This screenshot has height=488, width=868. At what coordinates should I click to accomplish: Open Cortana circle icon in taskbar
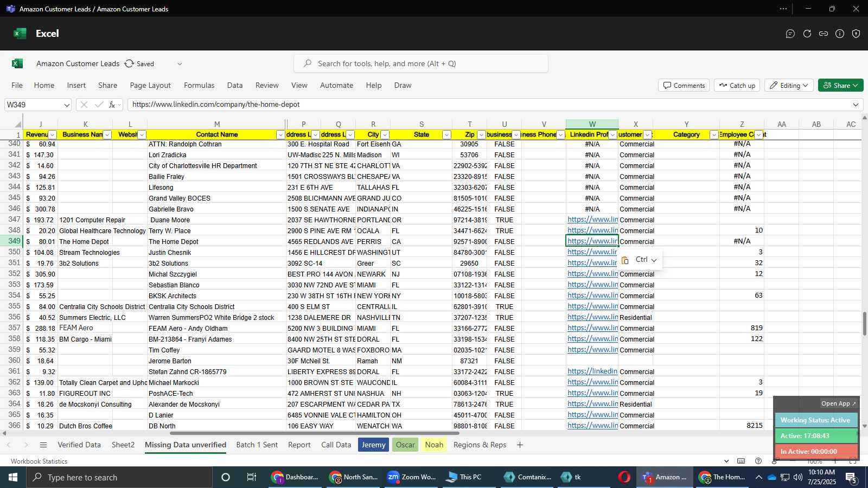(226, 477)
